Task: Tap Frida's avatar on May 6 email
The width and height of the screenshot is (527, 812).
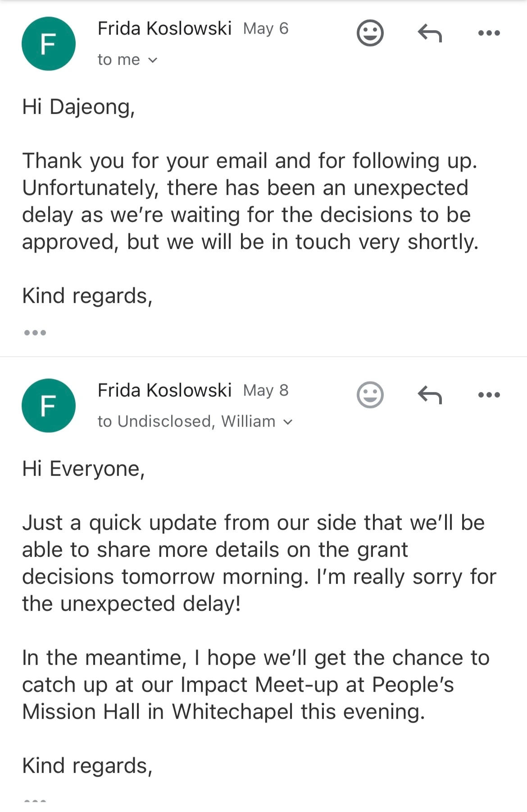Action: (49, 44)
